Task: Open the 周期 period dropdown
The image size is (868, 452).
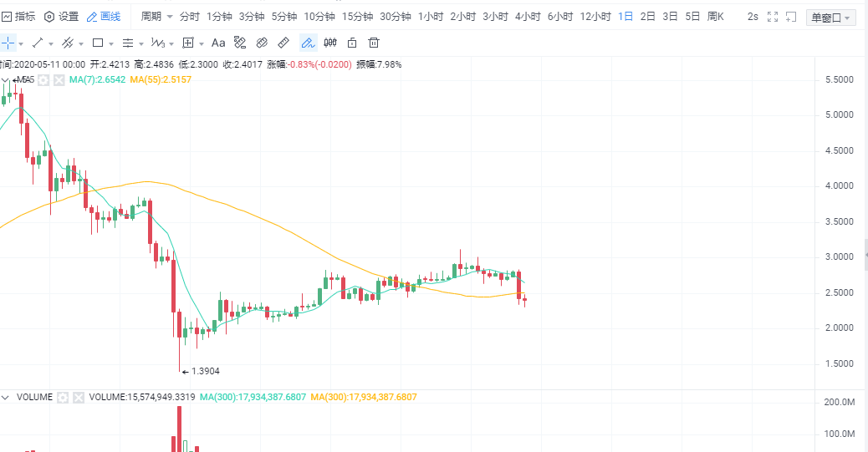Action: coord(156,17)
